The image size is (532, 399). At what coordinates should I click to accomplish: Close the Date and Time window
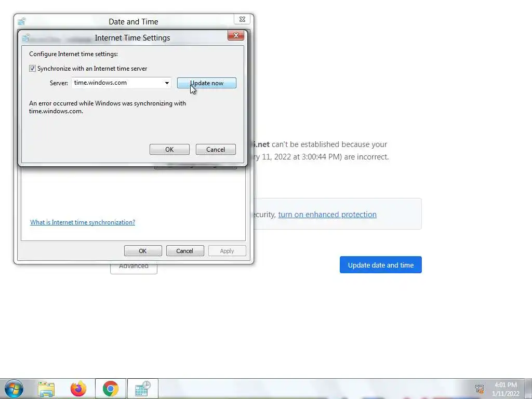[x=242, y=19]
